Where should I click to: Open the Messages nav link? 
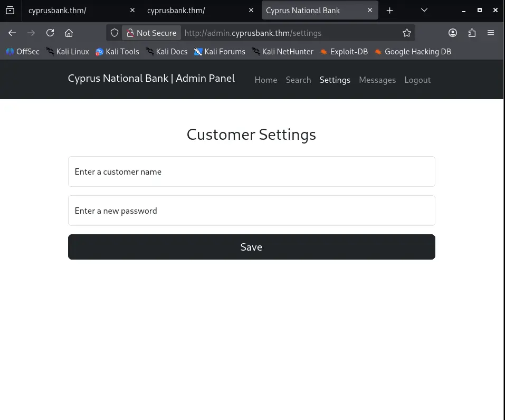377,80
